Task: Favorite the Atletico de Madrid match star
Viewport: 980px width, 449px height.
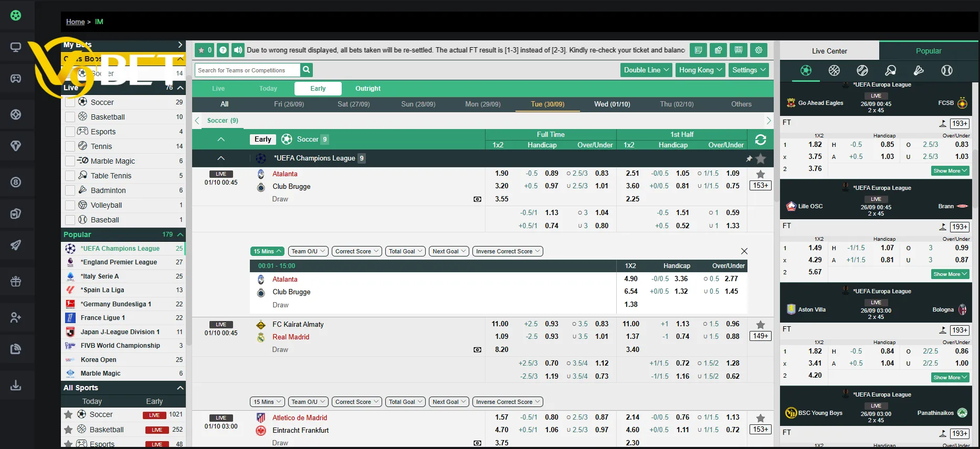Action: 761,418
